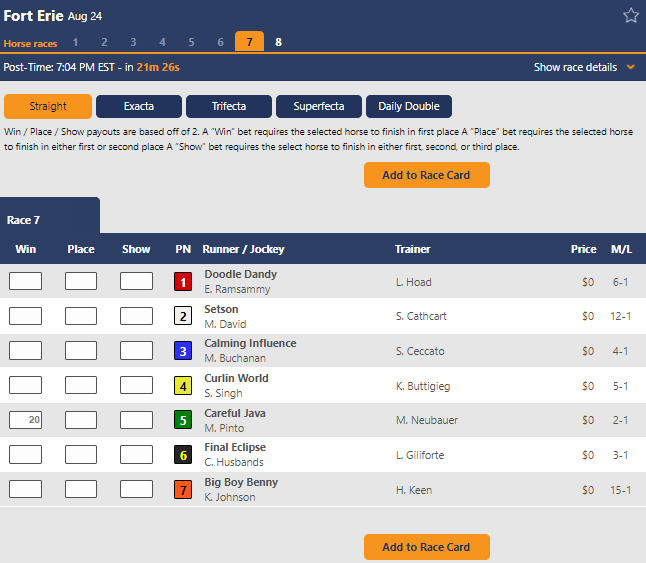Screen dimensions: 646x563
Task: Select the Trifecta bet type
Action: (x=229, y=106)
